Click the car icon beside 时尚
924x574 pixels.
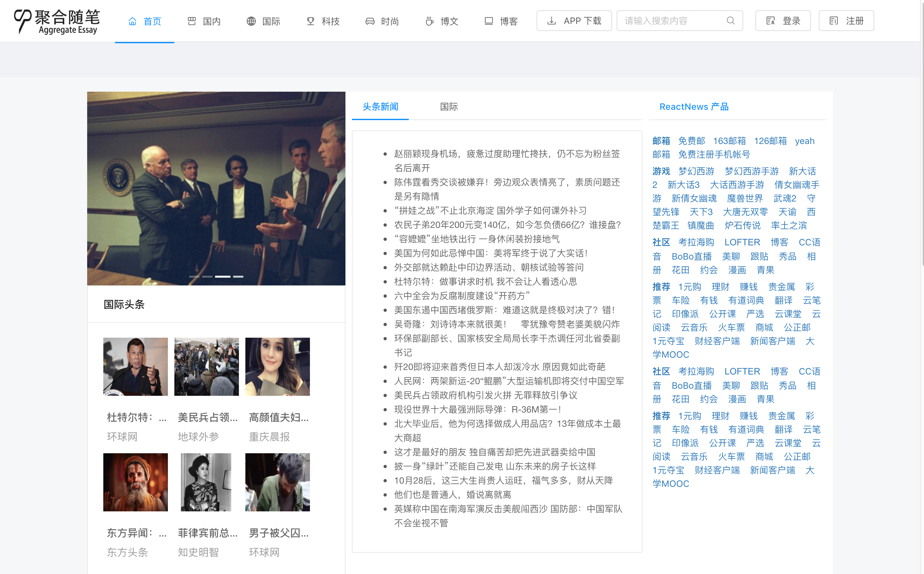tap(370, 21)
